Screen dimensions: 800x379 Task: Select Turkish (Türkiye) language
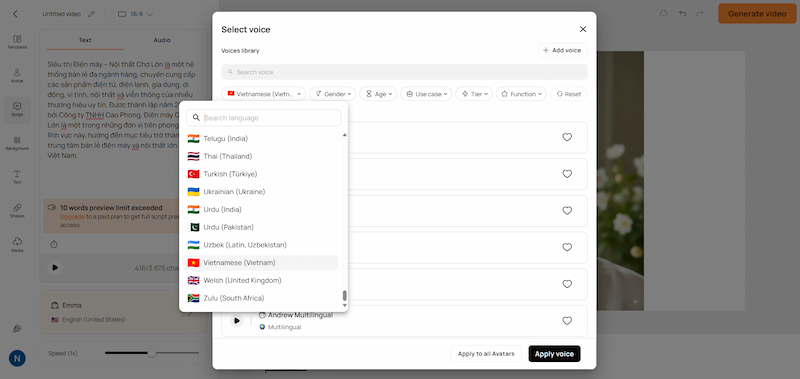pyautogui.click(x=261, y=174)
